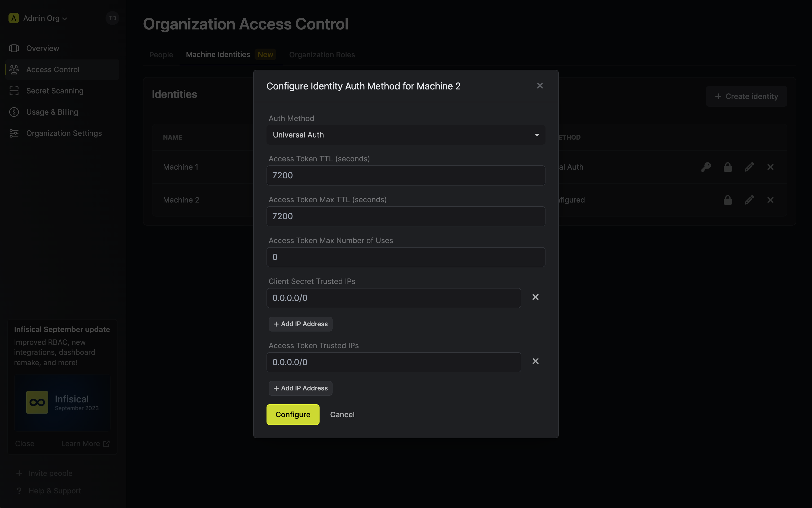Expand the Admin Org organization switcher
The image size is (812, 508).
pos(38,18)
